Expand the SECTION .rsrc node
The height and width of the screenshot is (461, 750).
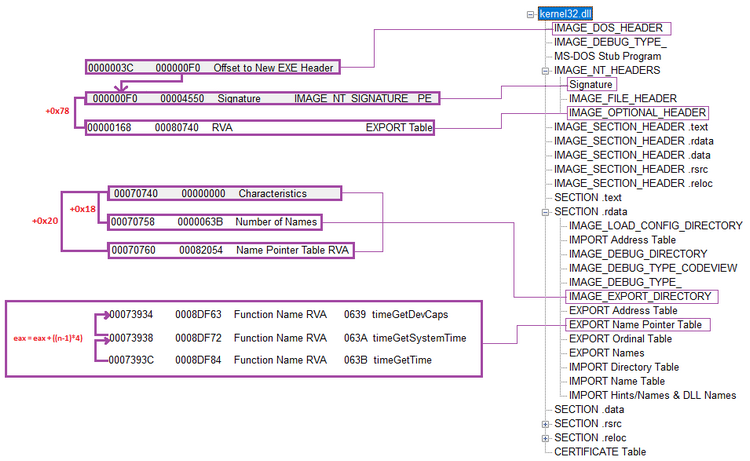click(x=545, y=424)
